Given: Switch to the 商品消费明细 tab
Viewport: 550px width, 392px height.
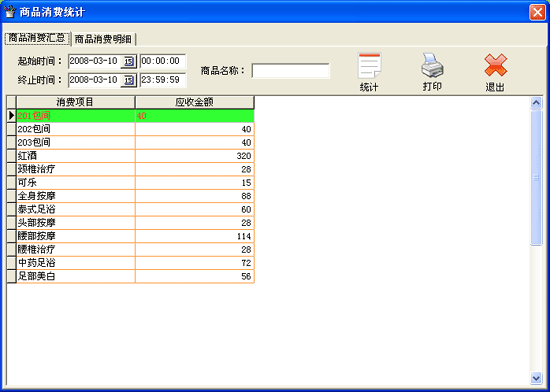Looking at the screenshot, I should click(103, 39).
